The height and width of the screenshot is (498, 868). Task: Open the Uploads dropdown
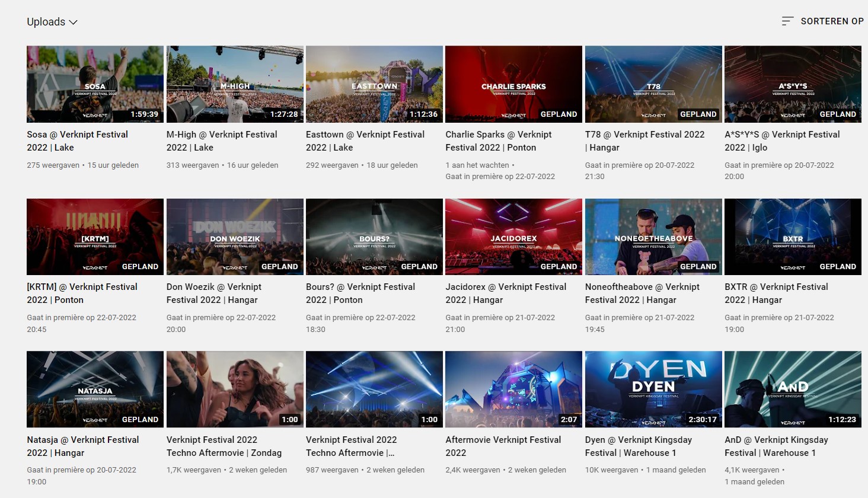click(52, 22)
